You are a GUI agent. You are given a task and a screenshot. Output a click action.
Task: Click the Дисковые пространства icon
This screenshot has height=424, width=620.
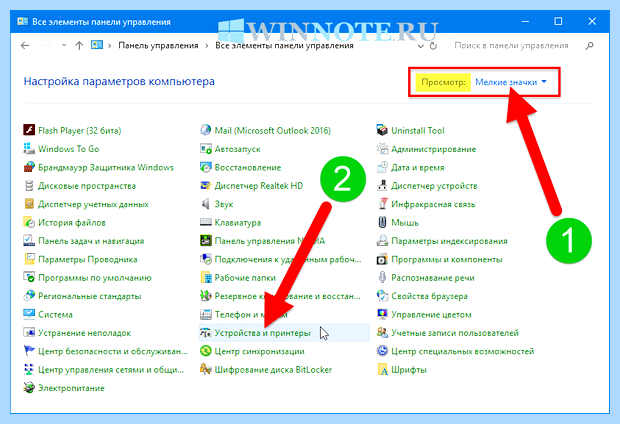29,186
